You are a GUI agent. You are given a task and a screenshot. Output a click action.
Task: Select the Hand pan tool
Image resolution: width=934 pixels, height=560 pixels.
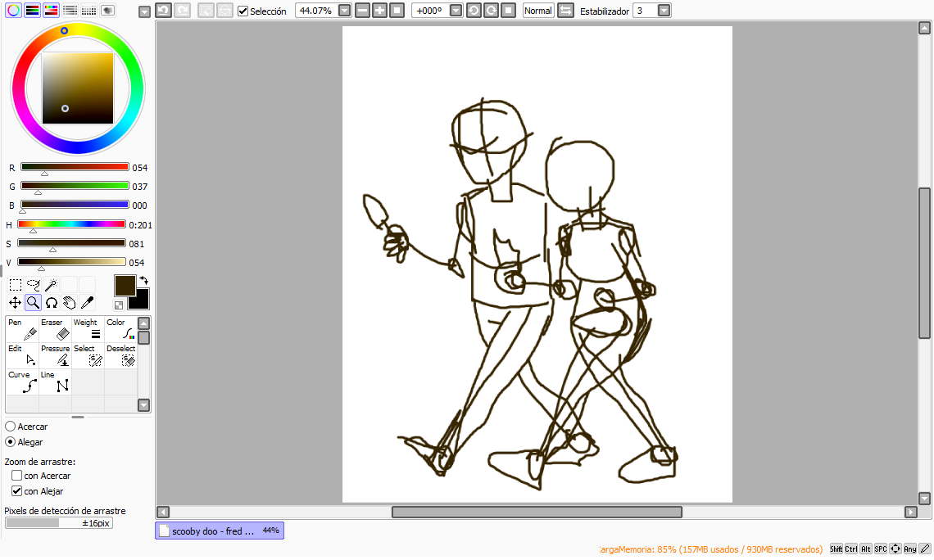[69, 302]
